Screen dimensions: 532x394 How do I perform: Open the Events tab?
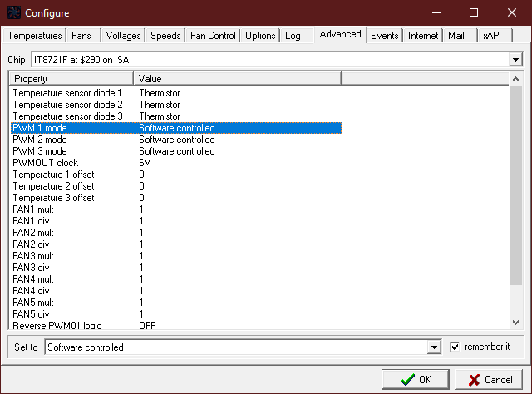384,36
